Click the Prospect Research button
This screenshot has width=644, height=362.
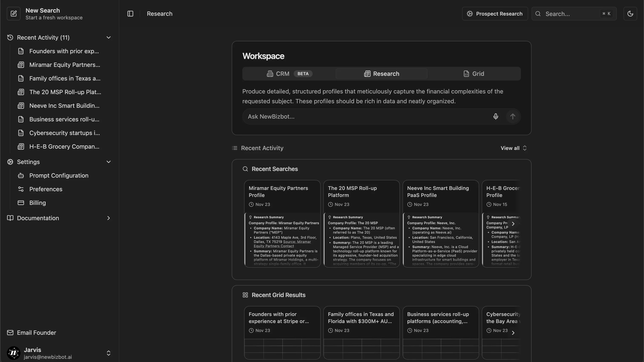(x=494, y=13)
